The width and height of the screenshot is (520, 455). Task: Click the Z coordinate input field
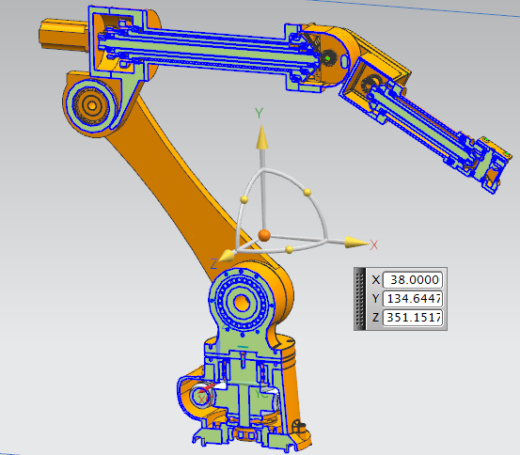tap(413, 317)
